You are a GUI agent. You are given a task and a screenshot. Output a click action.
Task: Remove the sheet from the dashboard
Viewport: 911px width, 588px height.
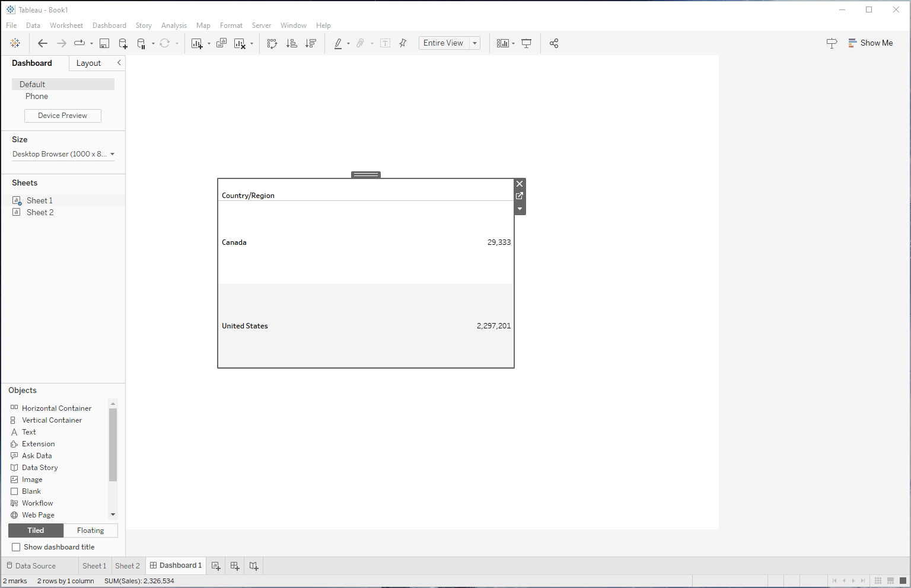click(x=520, y=184)
